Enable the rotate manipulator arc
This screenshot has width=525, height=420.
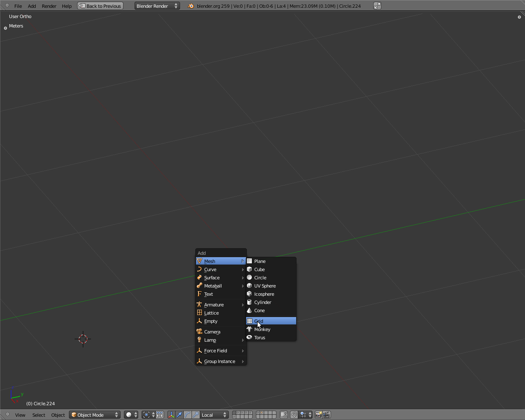click(188, 415)
